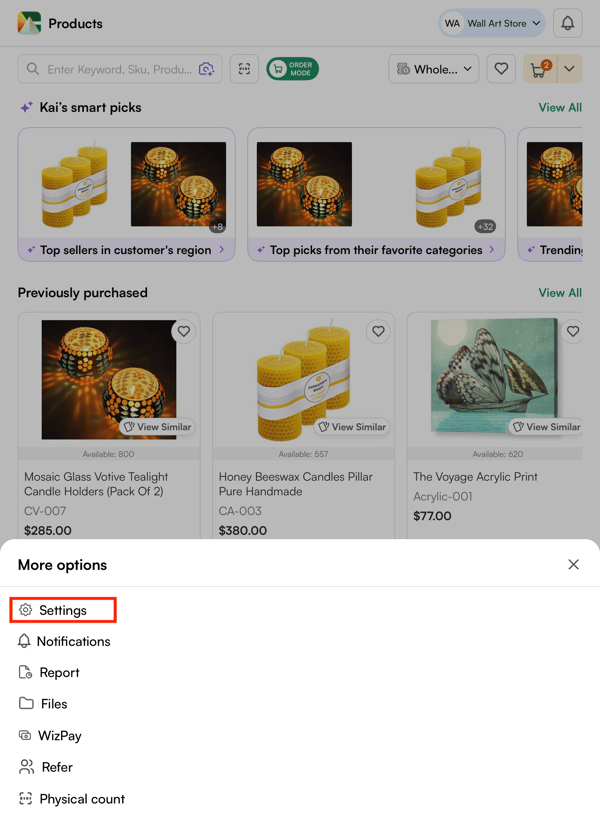600x821 pixels.
Task: Toggle the Order Mode switch
Action: click(x=292, y=69)
